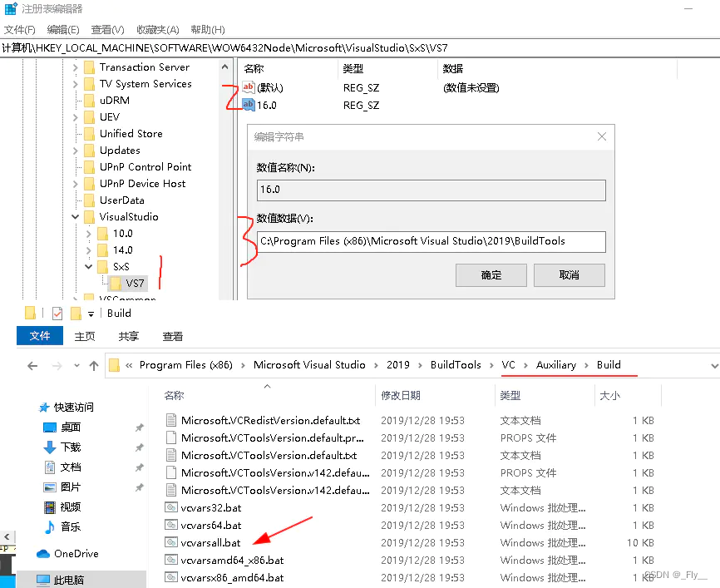Unpin 图片 from Quick Access
The width and height of the screenshot is (720, 588).
[x=138, y=487]
